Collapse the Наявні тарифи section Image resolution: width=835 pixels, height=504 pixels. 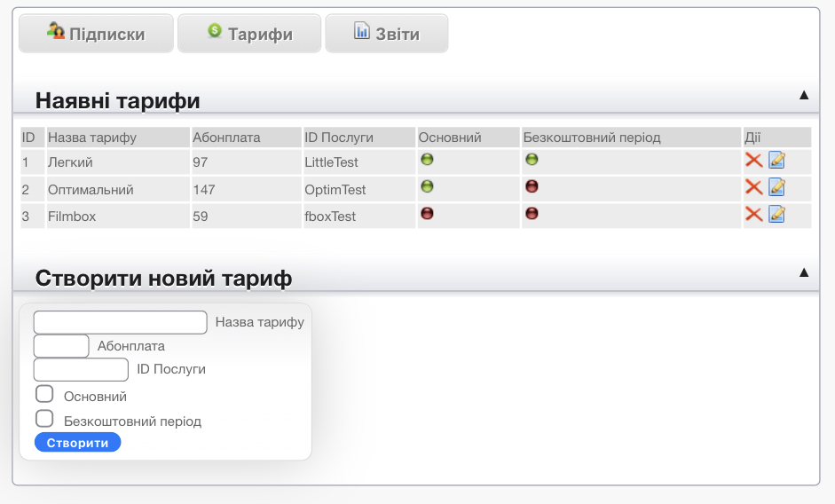coord(804,95)
